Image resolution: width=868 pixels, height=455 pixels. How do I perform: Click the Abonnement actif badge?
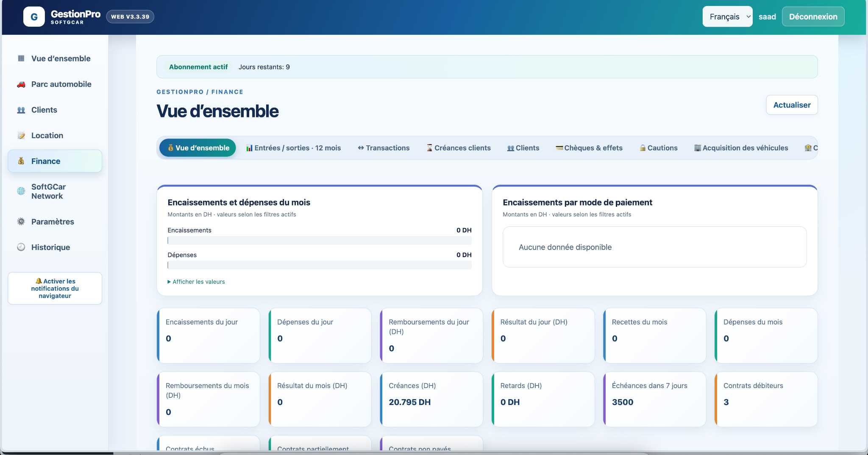(198, 67)
